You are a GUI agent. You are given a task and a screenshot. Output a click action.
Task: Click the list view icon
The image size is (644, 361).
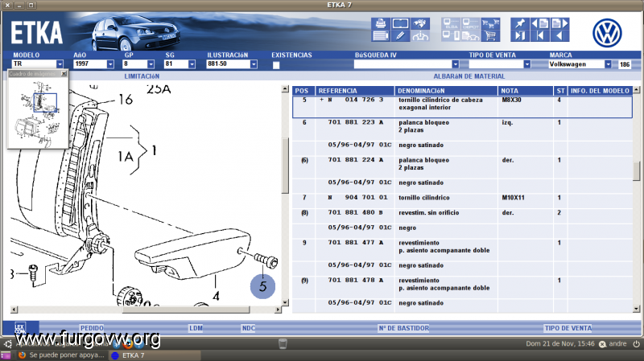pos(380,36)
